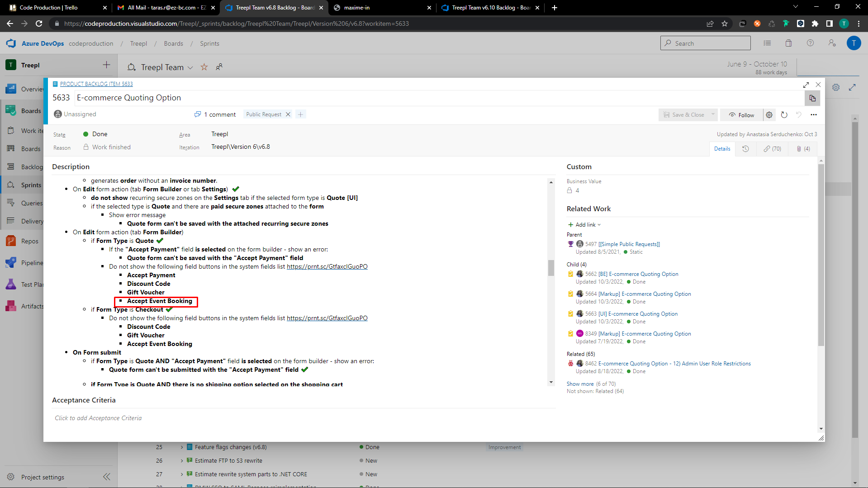Open the second prnt.sc link under Checkout
The width and height of the screenshot is (868, 488).
coord(327,318)
